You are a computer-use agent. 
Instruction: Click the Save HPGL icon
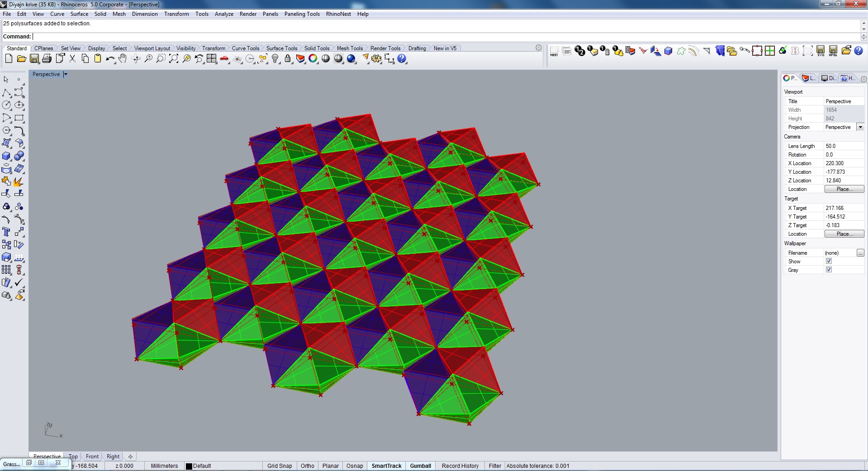(x=833, y=51)
